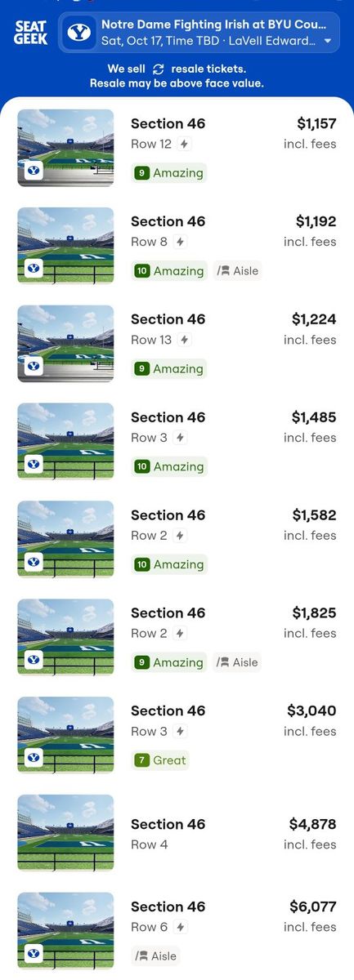Click lightning icon beside Row 6
Screen dimensions: 354x980
point(179,927)
